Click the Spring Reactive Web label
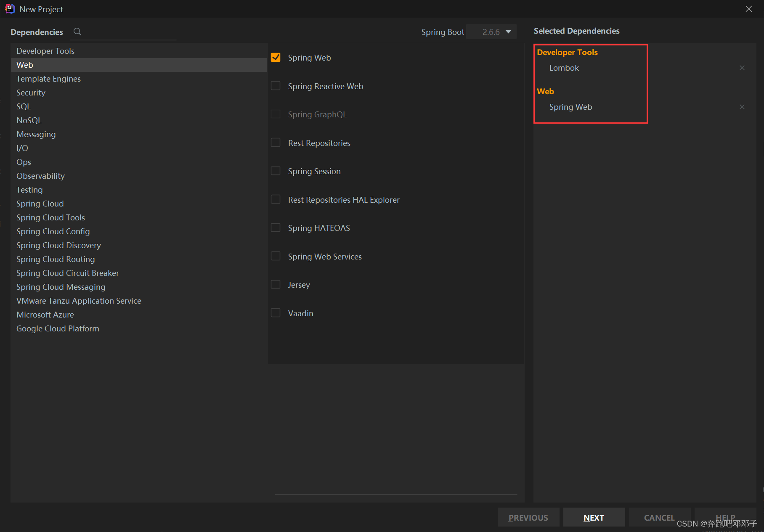 pos(326,86)
